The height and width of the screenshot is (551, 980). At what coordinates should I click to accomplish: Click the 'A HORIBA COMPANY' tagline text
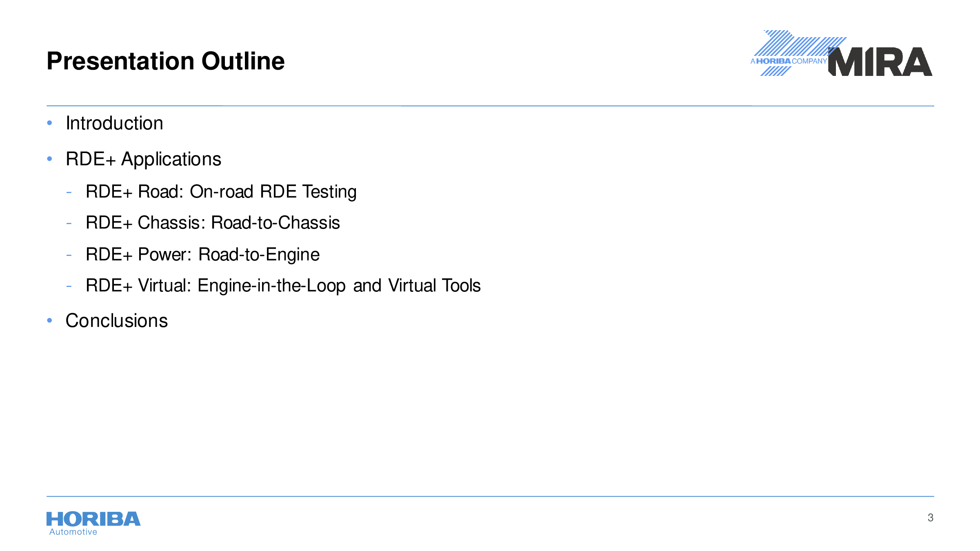789,61
